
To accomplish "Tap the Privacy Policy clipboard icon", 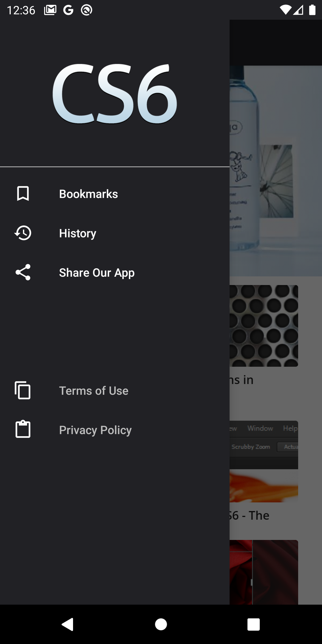I will tap(23, 429).
